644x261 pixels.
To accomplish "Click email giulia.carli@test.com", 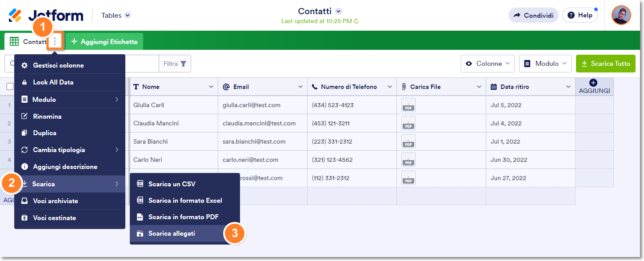I will [x=252, y=105].
